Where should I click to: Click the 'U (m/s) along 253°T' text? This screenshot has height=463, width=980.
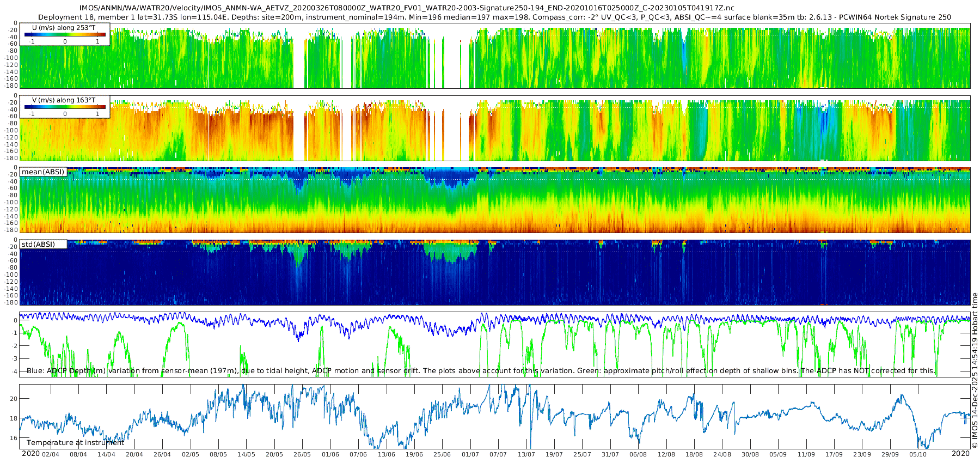pos(64,27)
